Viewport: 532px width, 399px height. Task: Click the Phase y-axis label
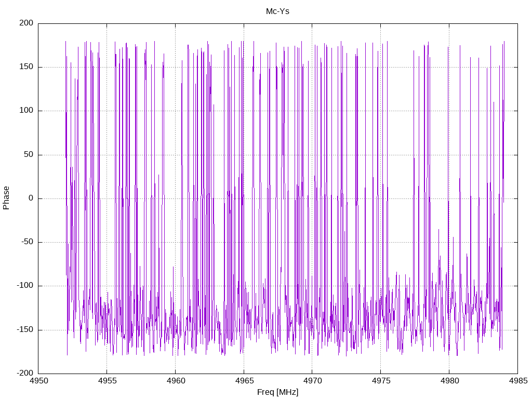point(6,198)
